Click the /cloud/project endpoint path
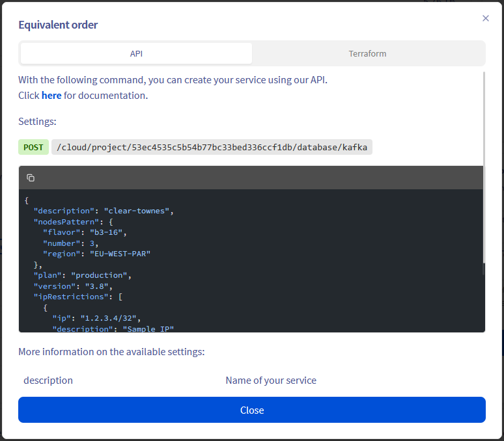504x441 pixels. click(x=212, y=147)
